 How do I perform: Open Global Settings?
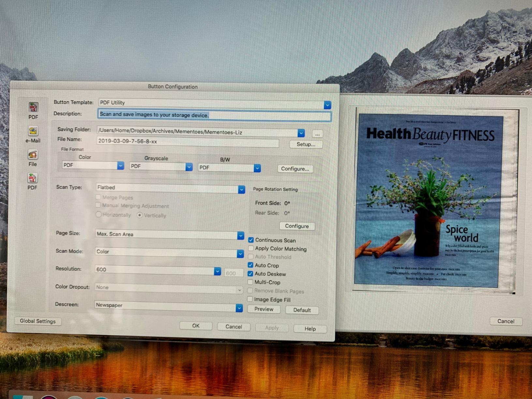click(x=38, y=321)
